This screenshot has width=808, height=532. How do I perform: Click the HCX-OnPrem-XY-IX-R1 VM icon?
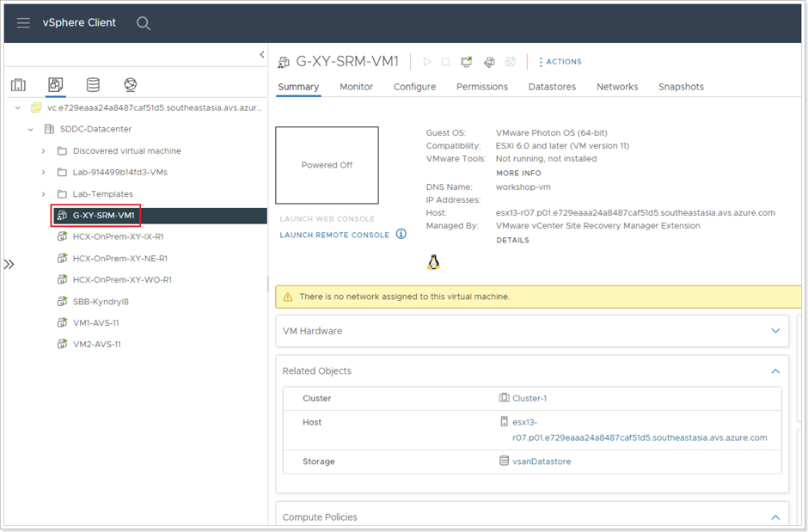pyautogui.click(x=62, y=236)
